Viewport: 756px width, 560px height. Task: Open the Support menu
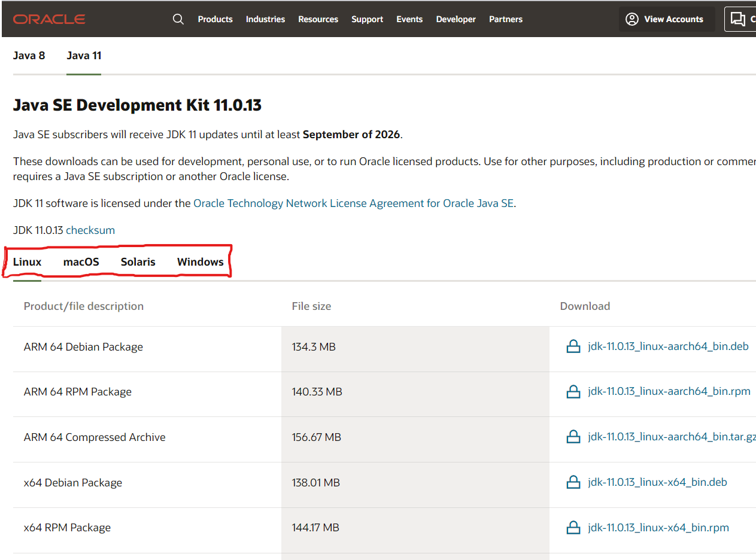(367, 19)
